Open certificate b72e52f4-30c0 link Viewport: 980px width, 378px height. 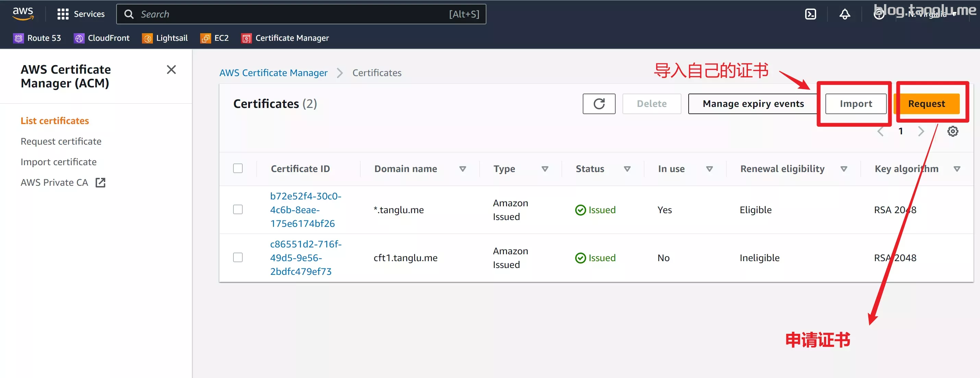[x=305, y=209]
